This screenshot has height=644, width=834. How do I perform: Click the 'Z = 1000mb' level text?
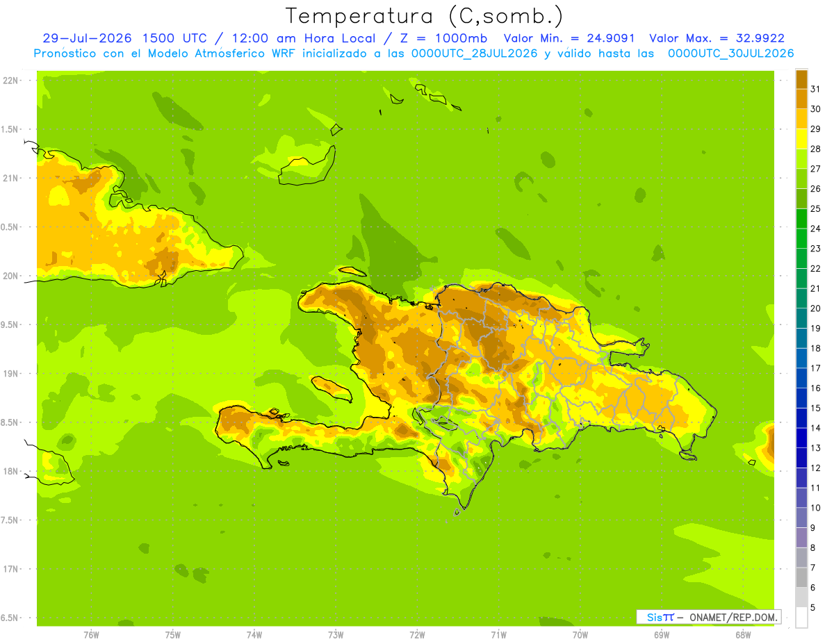[441, 38]
